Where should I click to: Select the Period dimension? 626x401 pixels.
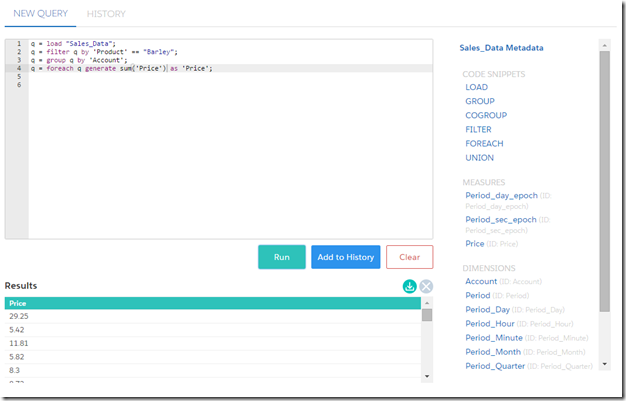pos(477,295)
